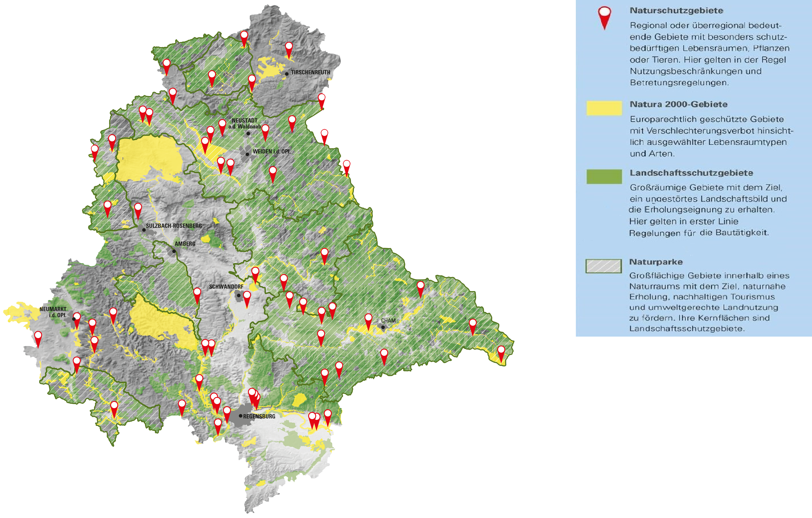The height and width of the screenshot is (518, 812).
Task: Click the black dot marking Cham
Action: tap(383, 327)
